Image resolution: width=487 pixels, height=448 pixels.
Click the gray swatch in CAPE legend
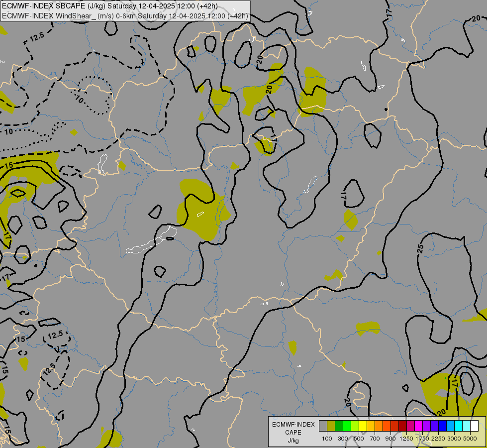(x=323, y=426)
